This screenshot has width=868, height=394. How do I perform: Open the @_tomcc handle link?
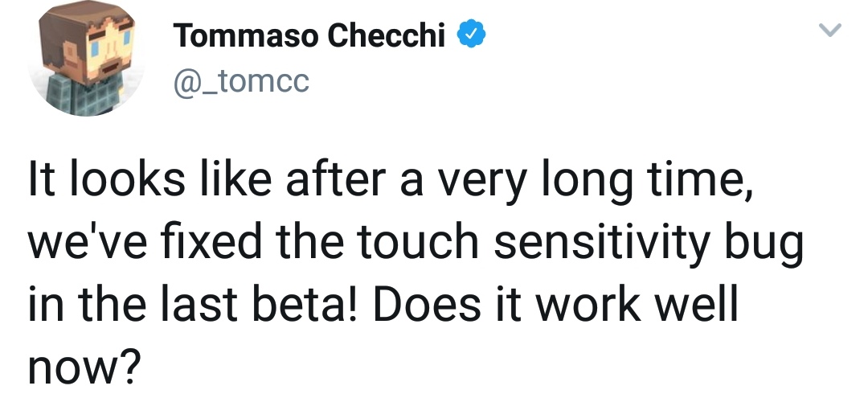(240, 80)
